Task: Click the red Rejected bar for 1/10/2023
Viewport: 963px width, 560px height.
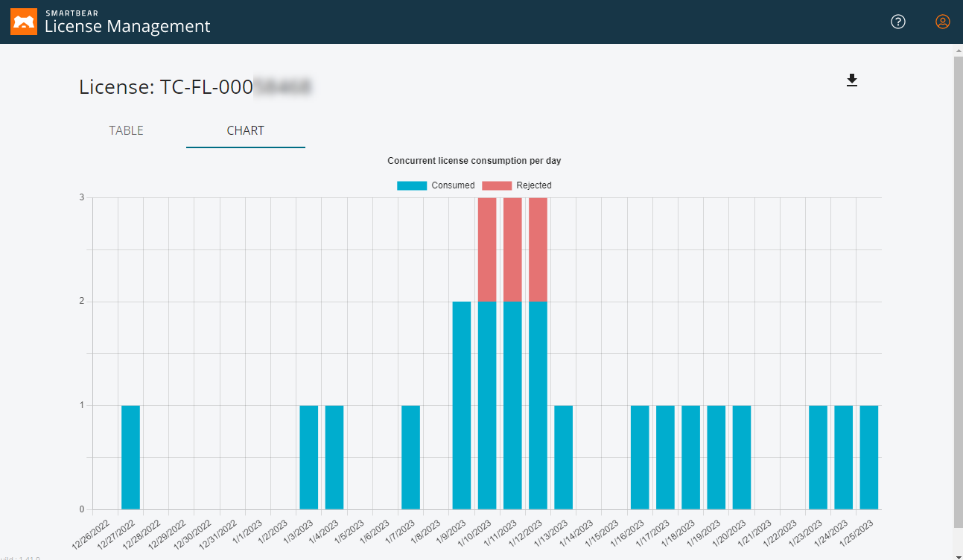Action: (487, 249)
